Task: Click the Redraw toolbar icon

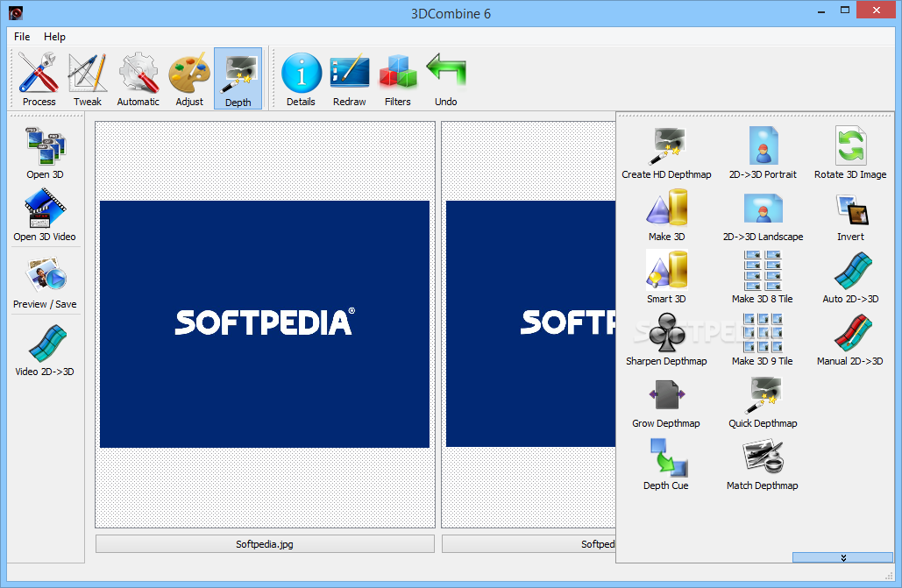Action: [x=349, y=79]
